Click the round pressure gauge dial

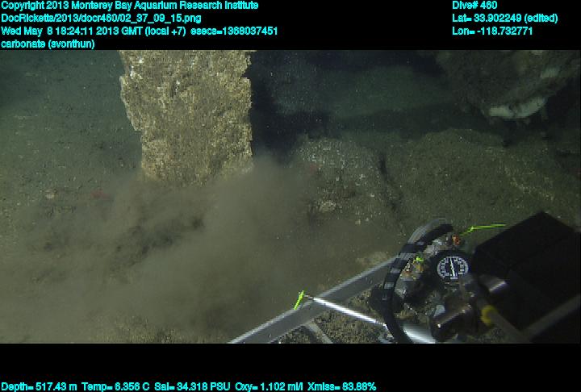tap(452, 267)
